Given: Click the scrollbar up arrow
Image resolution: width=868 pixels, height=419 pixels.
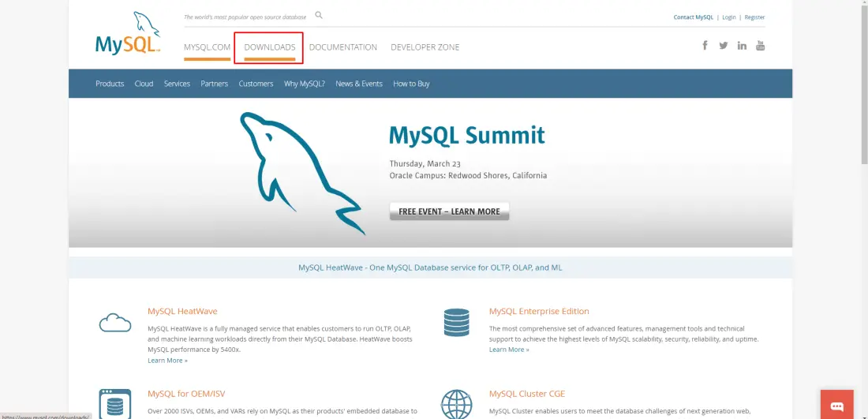Looking at the screenshot, I should [863, 3].
